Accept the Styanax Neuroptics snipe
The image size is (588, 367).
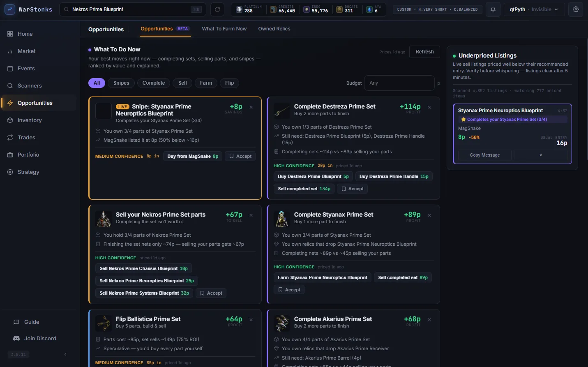click(x=240, y=156)
